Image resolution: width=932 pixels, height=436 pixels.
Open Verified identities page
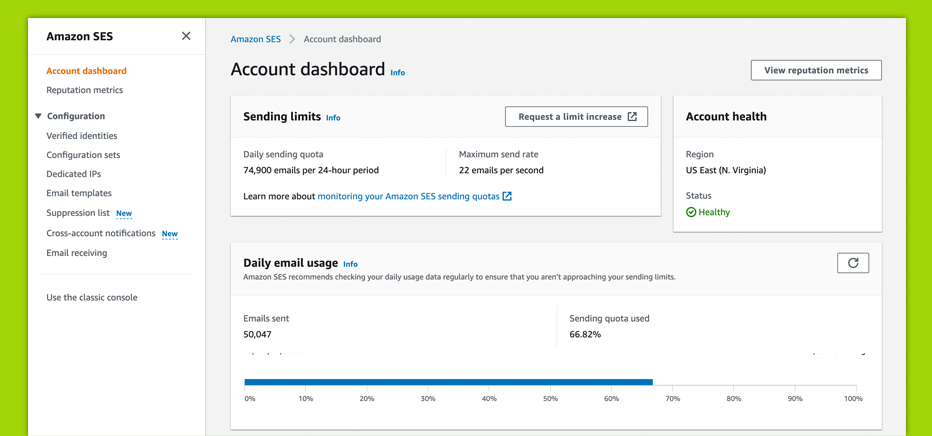[x=81, y=136]
